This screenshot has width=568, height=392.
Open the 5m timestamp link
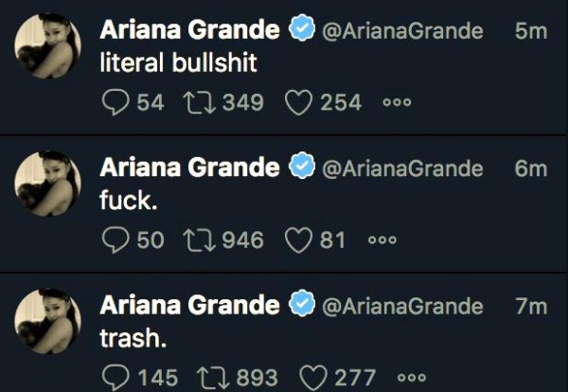click(531, 31)
